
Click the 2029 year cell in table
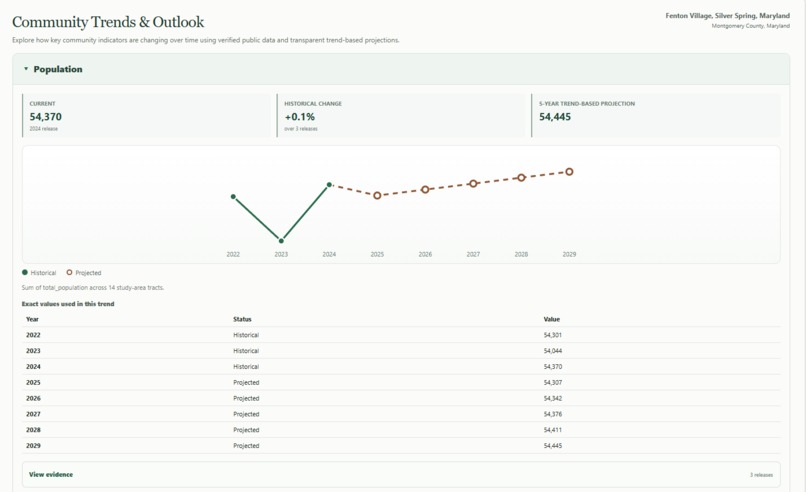[x=33, y=446]
